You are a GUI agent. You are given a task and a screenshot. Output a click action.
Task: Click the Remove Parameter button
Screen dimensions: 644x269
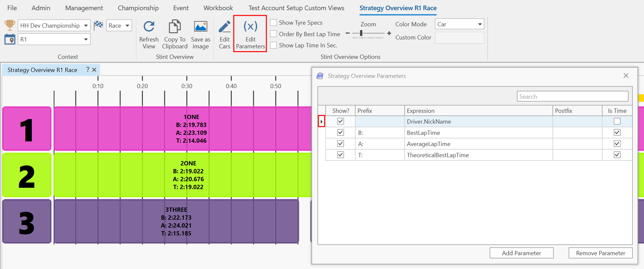[x=600, y=253]
